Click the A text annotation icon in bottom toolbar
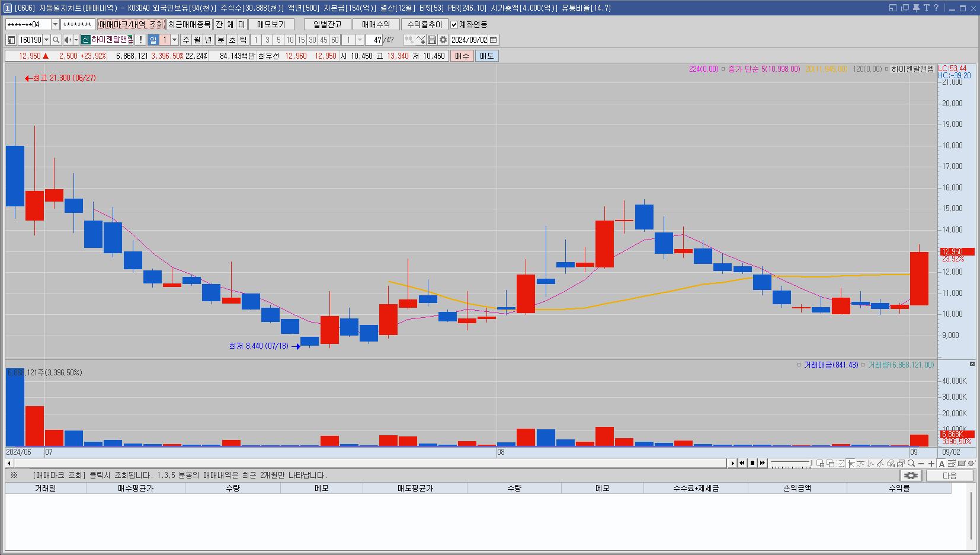 pyautogui.click(x=941, y=464)
